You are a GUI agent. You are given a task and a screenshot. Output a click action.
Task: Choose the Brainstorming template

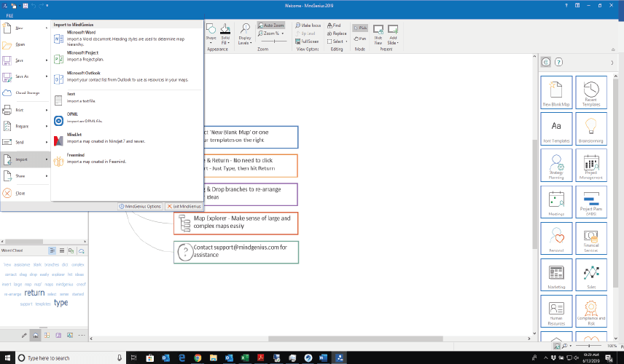click(x=591, y=129)
